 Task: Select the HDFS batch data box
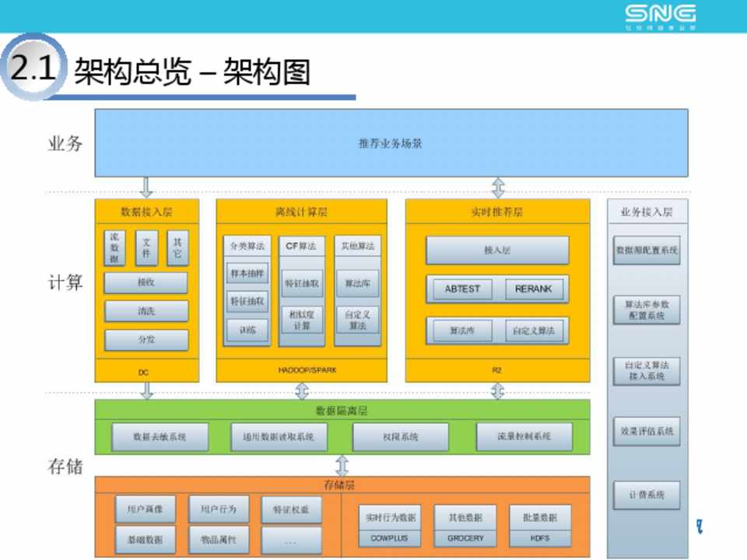[x=540, y=537]
